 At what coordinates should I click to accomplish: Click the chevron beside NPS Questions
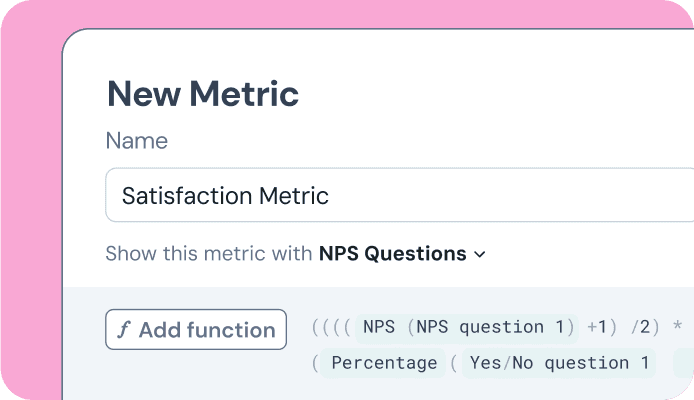point(479,255)
